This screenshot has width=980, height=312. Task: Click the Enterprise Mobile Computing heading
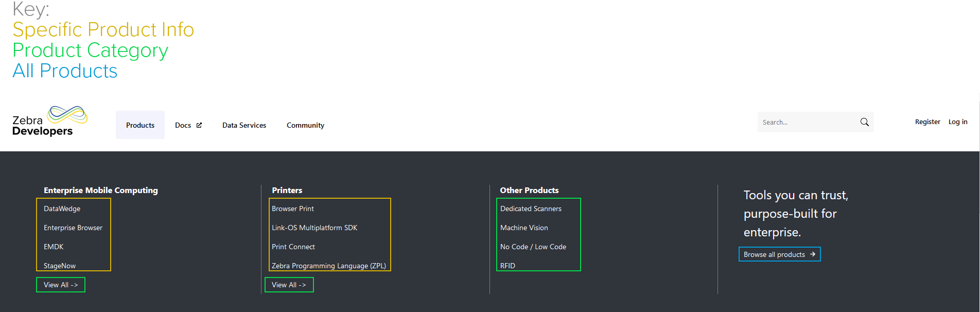(x=101, y=190)
